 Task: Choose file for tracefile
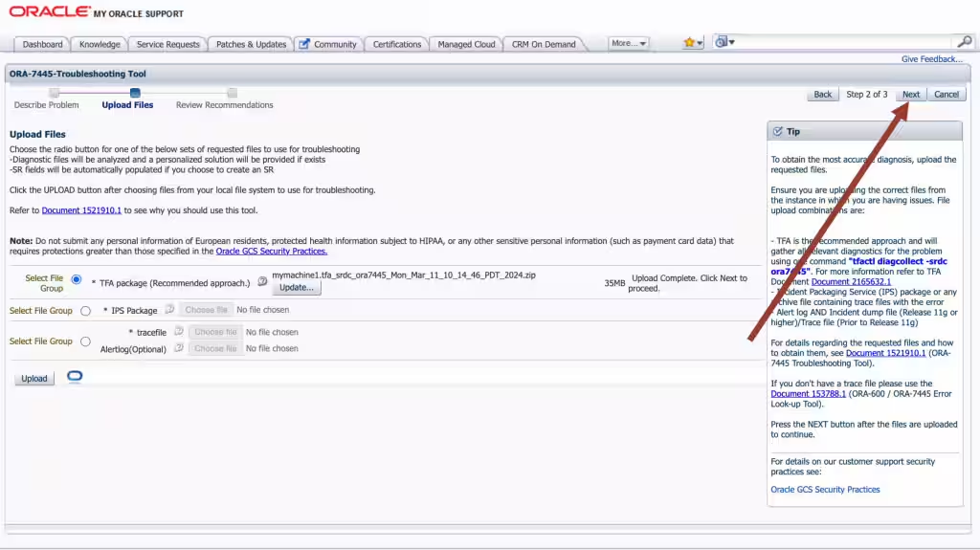(x=215, y=332)
